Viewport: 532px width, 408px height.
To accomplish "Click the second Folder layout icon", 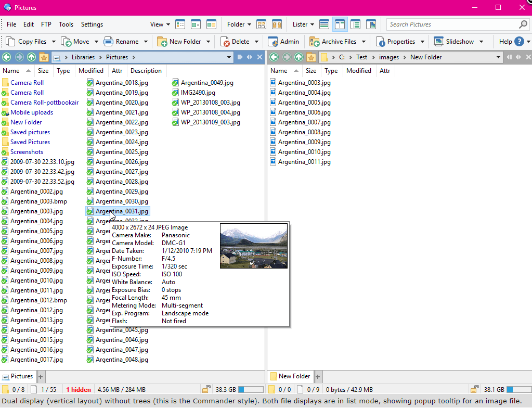I will (277, 24).
